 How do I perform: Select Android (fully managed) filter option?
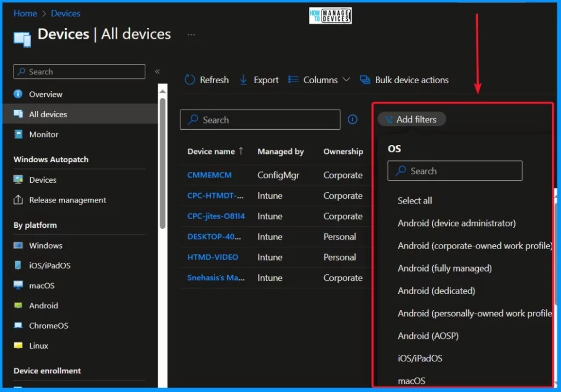click(445, 268)
